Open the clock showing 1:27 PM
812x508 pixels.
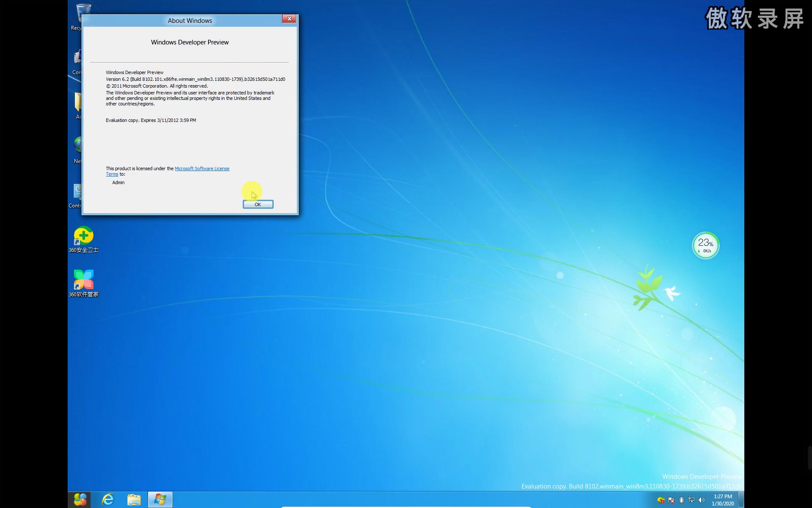click(723, 500)
